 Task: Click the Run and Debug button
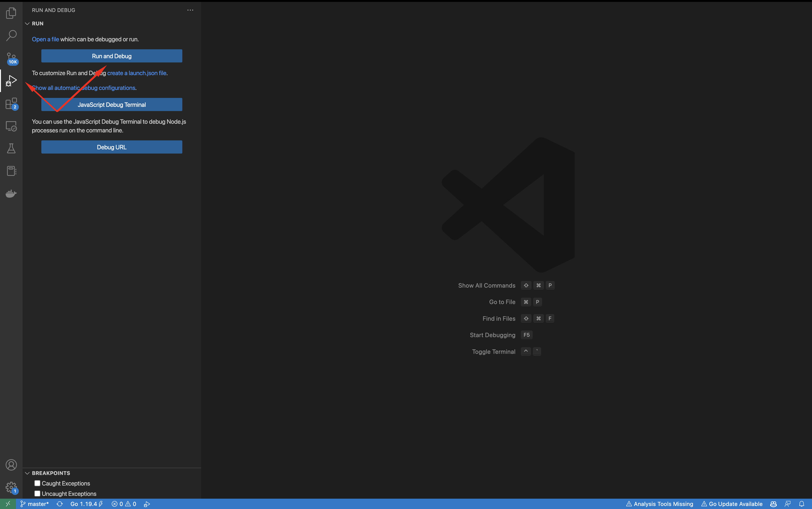click(x=111, y=56)
